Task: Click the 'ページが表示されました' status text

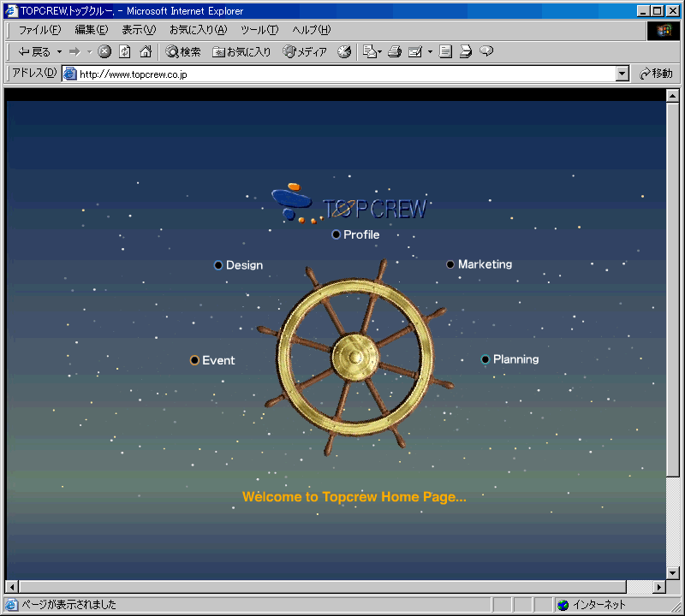Action: 69,605
